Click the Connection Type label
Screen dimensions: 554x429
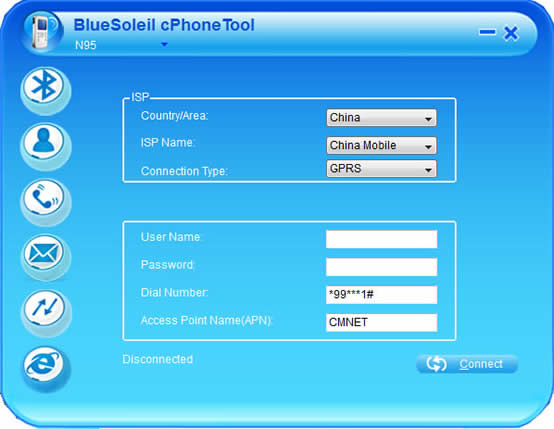click(x=184, y=171)
